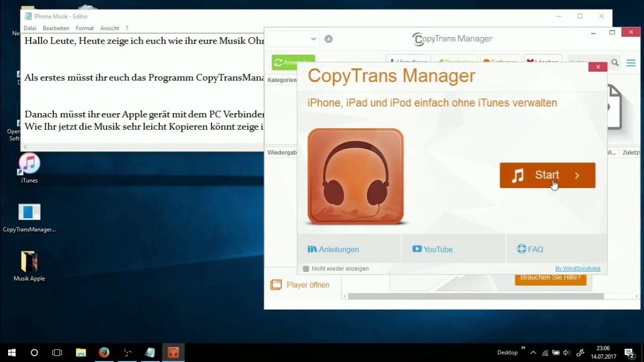
Task: Click the Entfernen toolbar button
Action: (500, 60)
